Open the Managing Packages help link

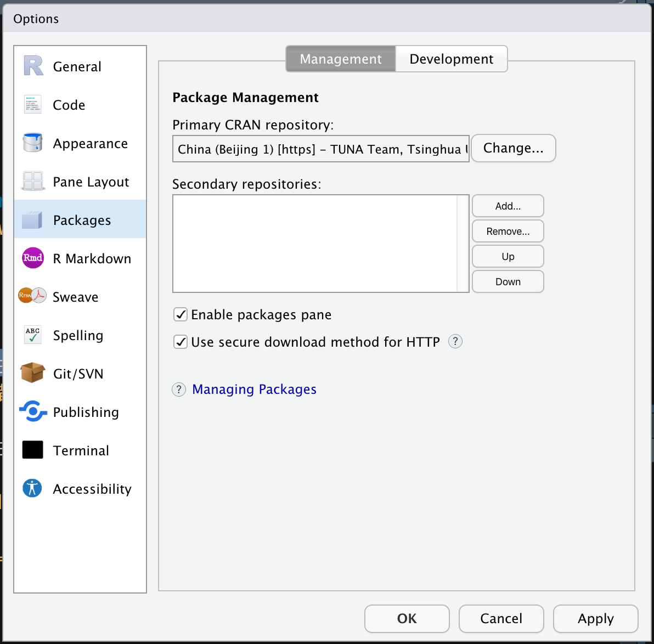click(x=254, y=389)
